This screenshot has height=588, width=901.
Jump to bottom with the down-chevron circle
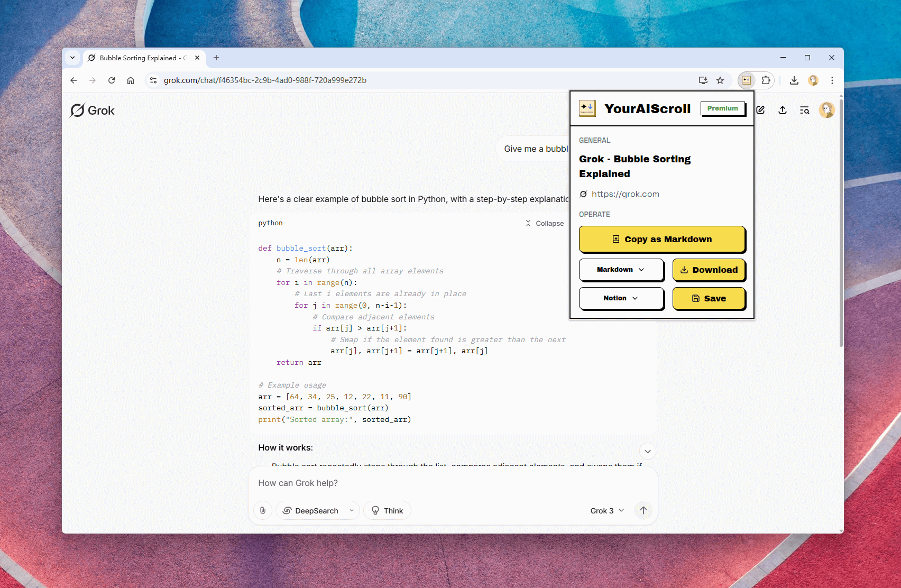point(648,451)
